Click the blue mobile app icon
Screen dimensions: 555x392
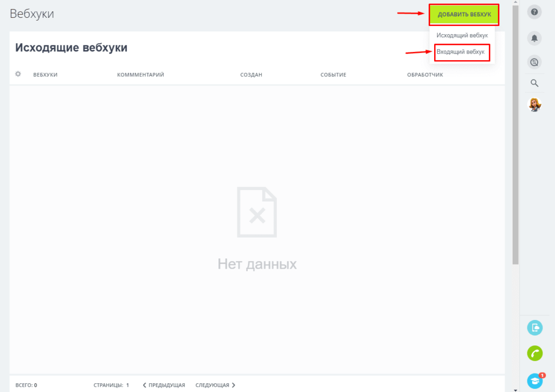pyautogui.click(x=534, y=328)
